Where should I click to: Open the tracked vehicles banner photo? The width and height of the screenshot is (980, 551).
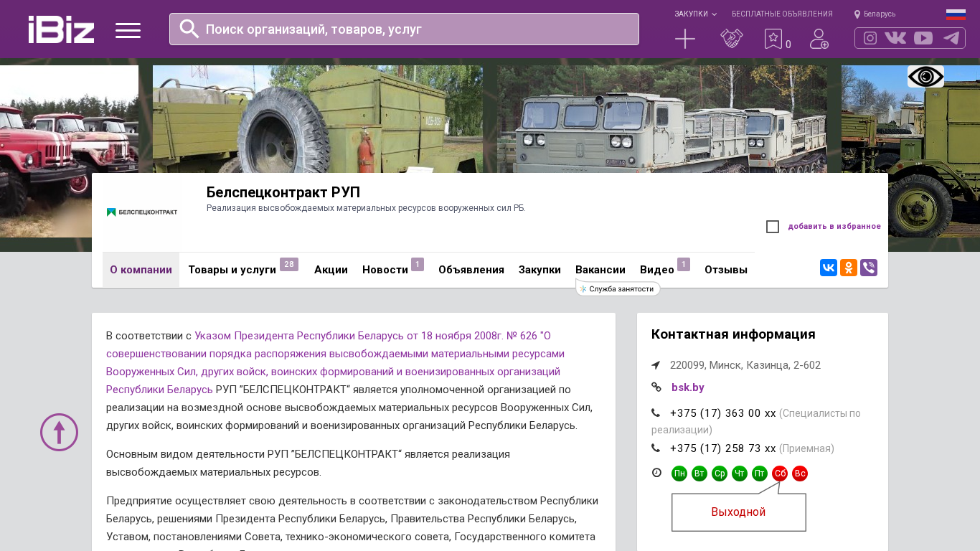point(662,119)
